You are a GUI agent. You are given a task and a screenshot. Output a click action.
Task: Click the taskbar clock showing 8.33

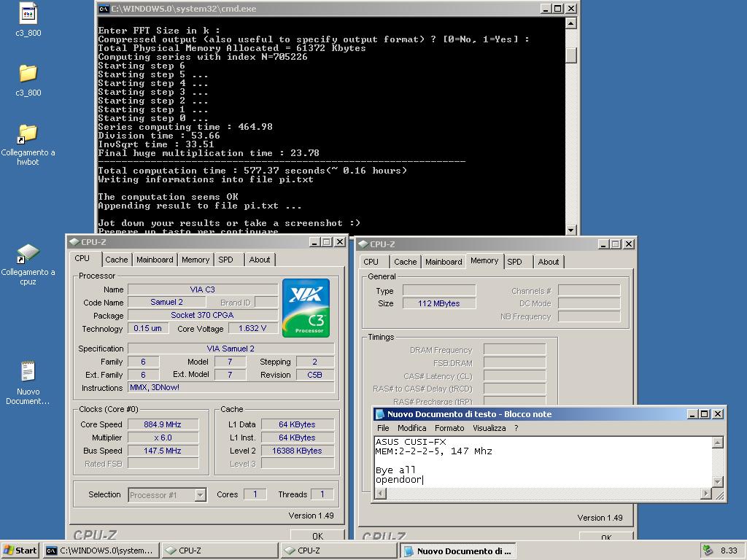729,551
